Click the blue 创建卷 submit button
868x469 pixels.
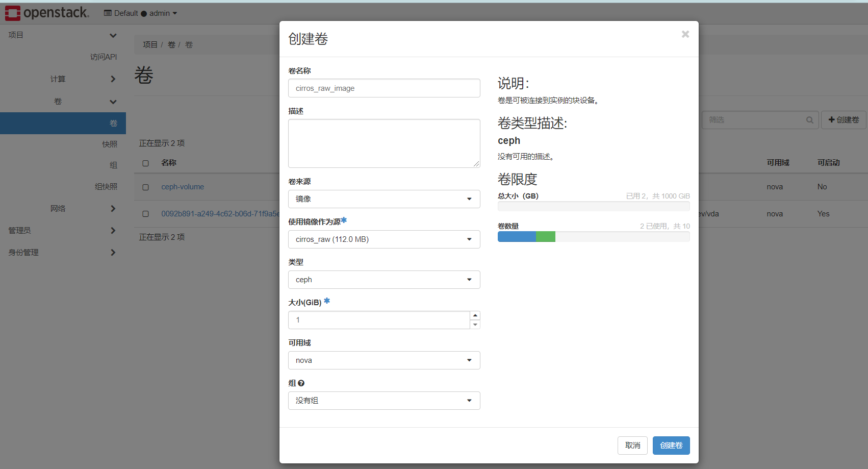pyautogui.click(x=671, y=446)
